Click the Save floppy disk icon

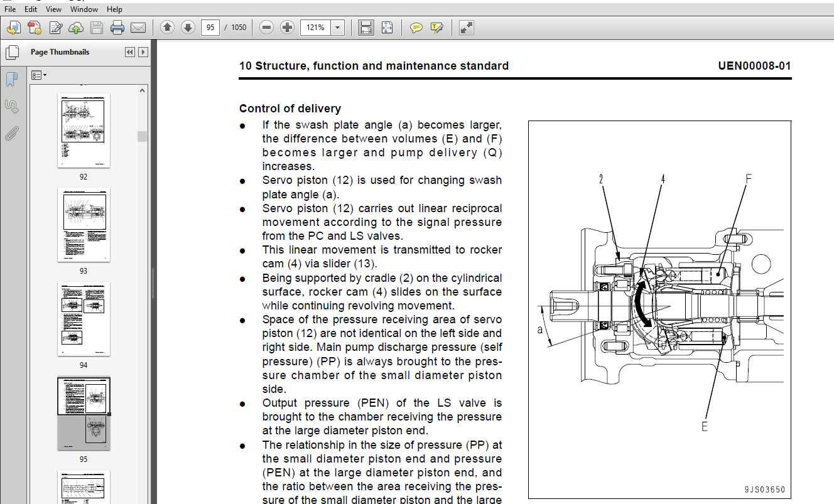pyautogui.click(x=96, y=28)
